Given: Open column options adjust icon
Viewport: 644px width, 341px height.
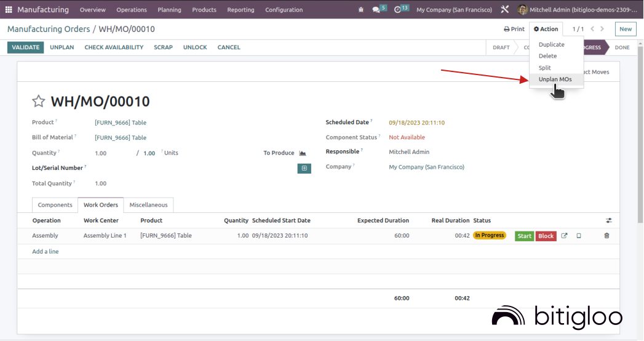Looking at the screenshot, I should pos(609,220).
